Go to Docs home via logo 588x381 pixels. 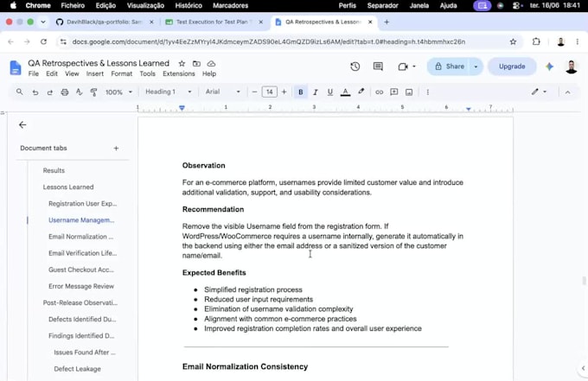click(16, 67)
